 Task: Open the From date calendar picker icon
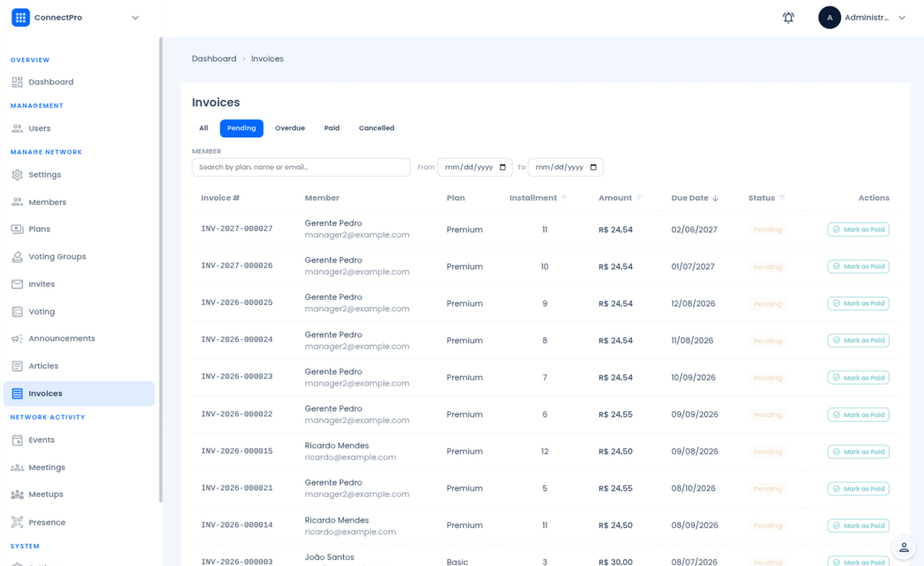pos(503,167)
